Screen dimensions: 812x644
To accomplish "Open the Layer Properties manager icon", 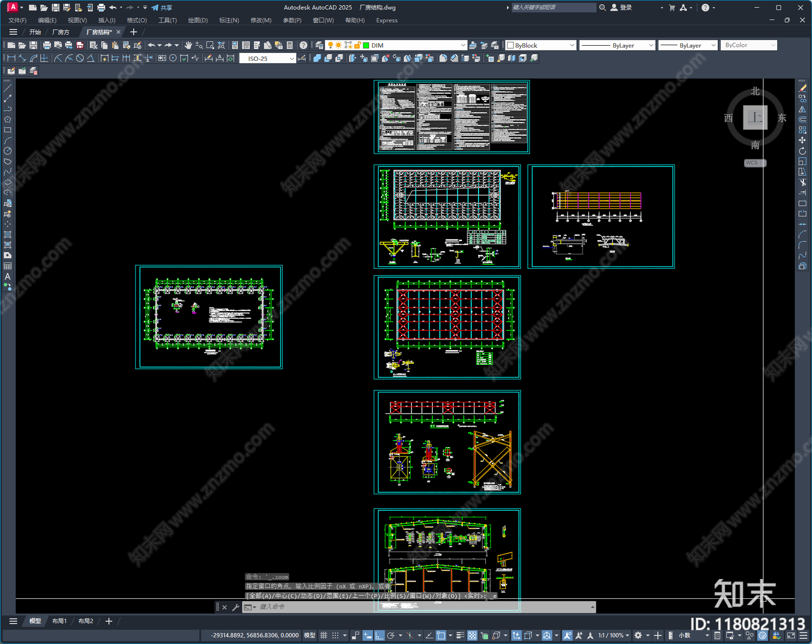I will 319,45.
